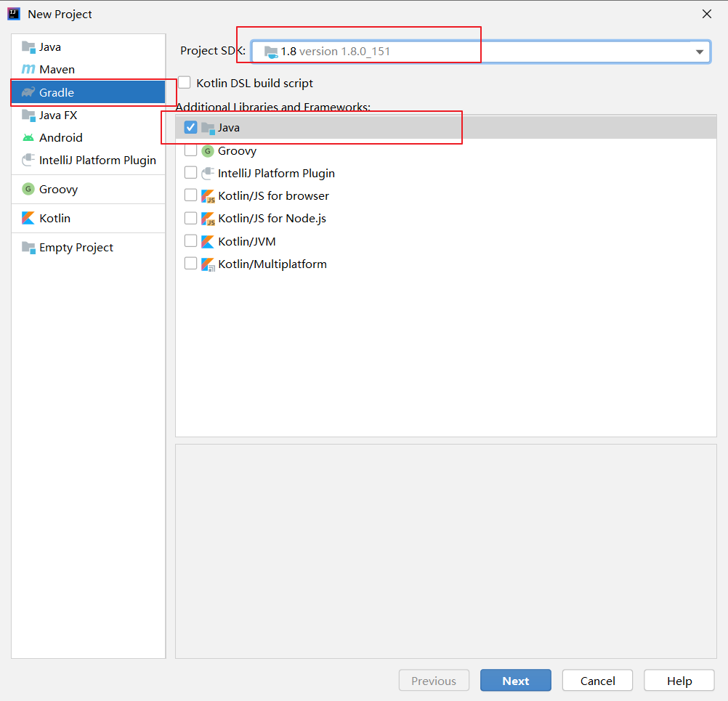Open the Project SDK dropdown arrow
The width and height of the screenshot is (728, 701).
tap(699, 52)
